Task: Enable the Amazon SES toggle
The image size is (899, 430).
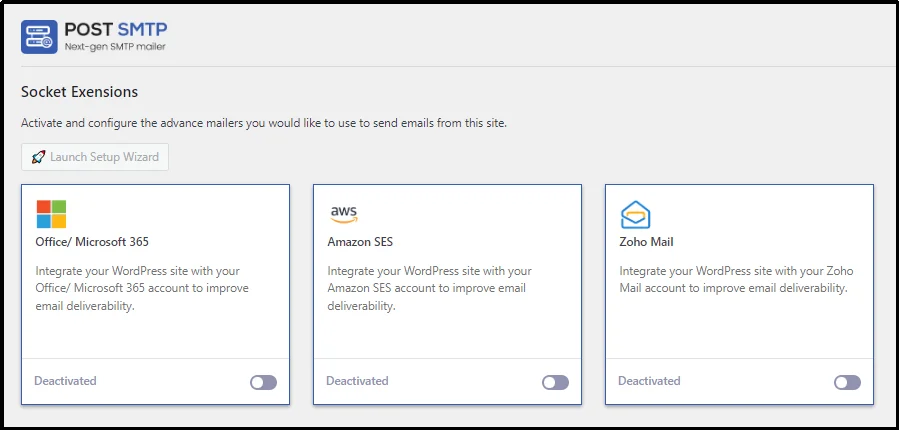Action: 555,382
